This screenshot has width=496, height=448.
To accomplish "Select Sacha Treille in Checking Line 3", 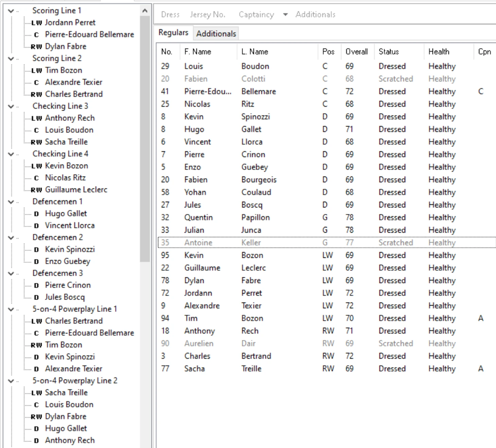I will pos(66,142).
